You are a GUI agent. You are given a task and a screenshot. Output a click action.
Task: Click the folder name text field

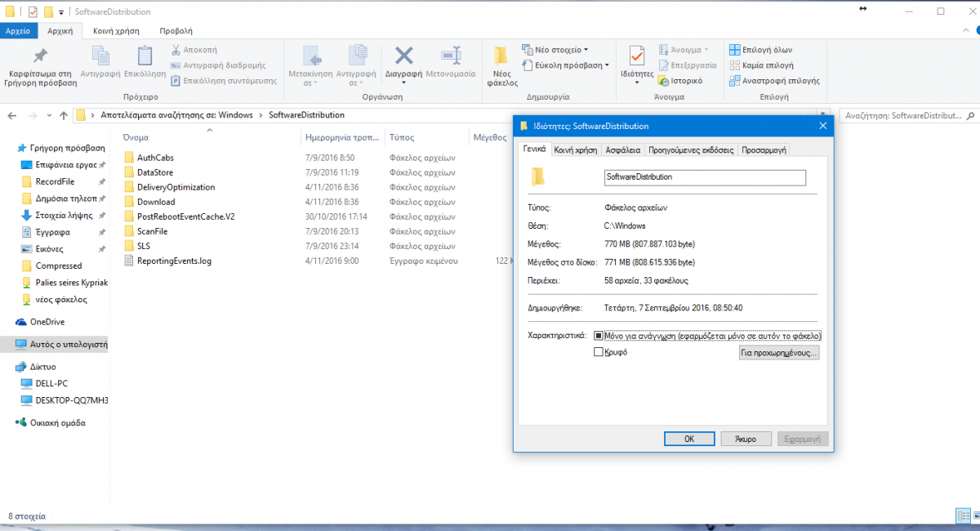click(x=704, y=177)
